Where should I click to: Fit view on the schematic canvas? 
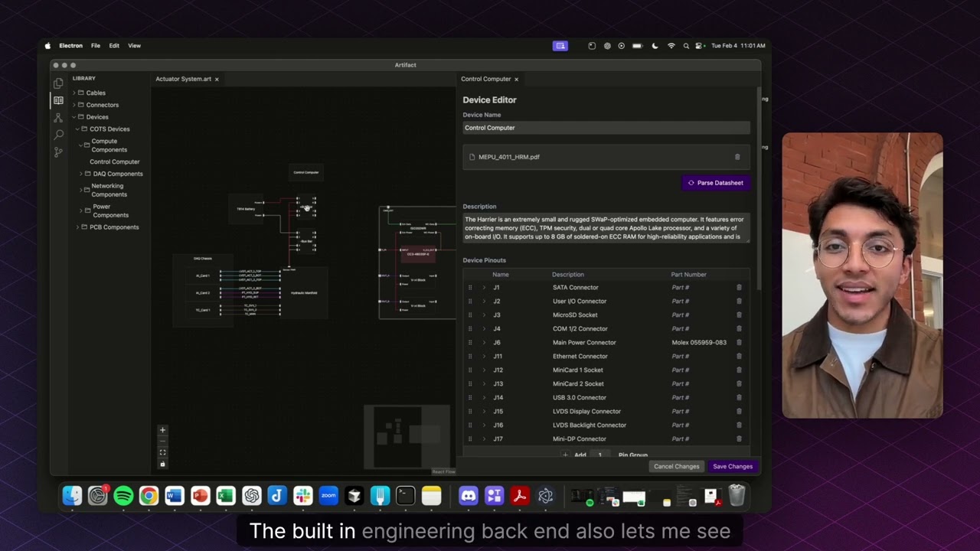(162, 453)
